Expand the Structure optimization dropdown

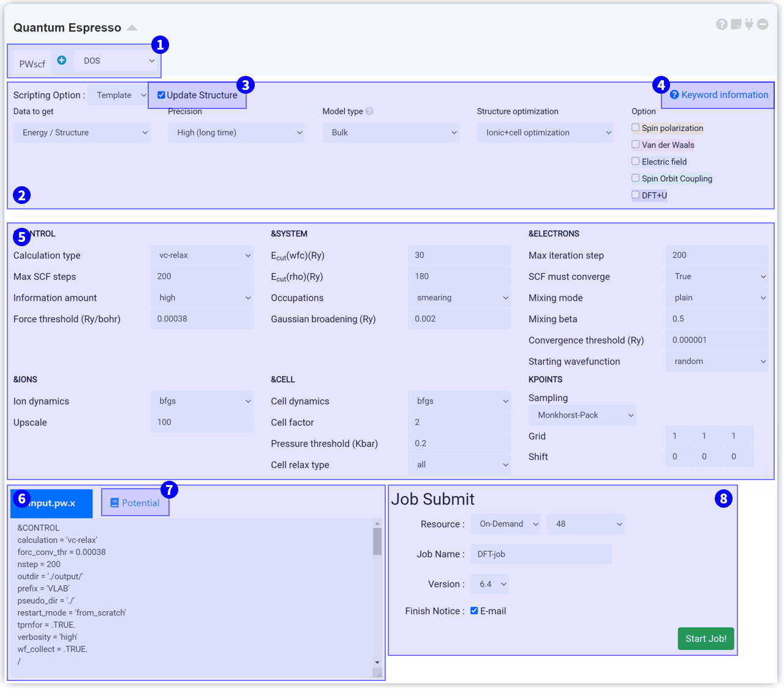coord(545,132)
